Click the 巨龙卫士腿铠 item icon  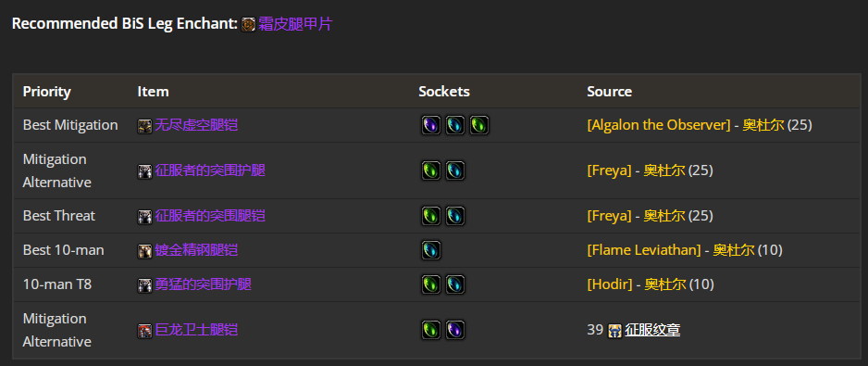click(144, 331)
